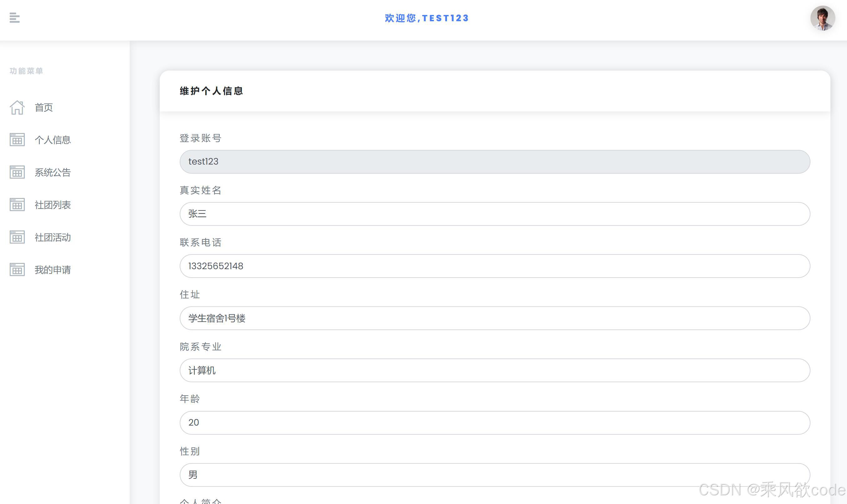Open the sidebar collapse hamburger icon
Viewport: 847px width, 504px height.
14,18
